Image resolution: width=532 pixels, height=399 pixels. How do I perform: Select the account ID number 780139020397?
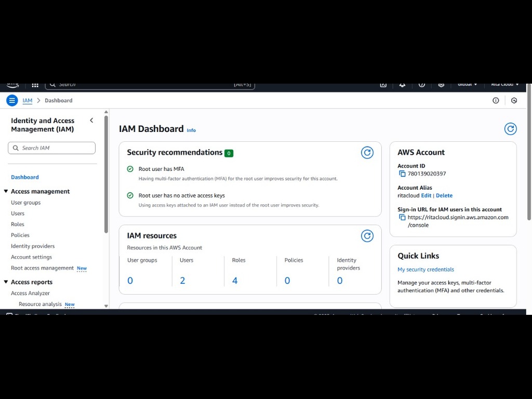point(427,174)
